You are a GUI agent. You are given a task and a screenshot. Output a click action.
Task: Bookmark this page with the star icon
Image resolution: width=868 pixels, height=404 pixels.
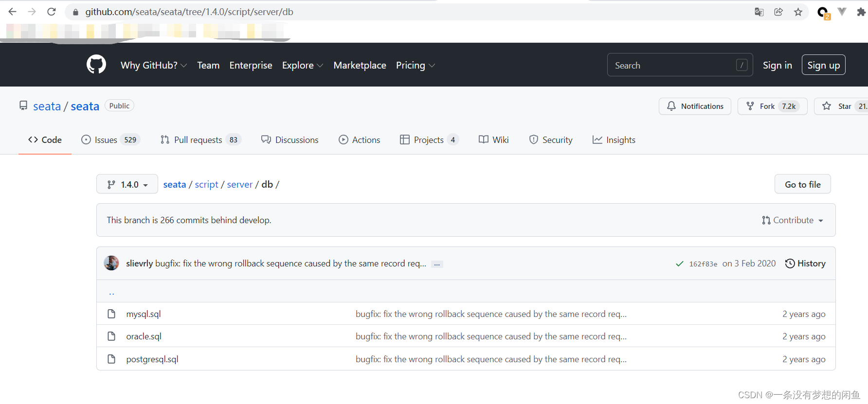pyautogui.click(x=798, y=12)
